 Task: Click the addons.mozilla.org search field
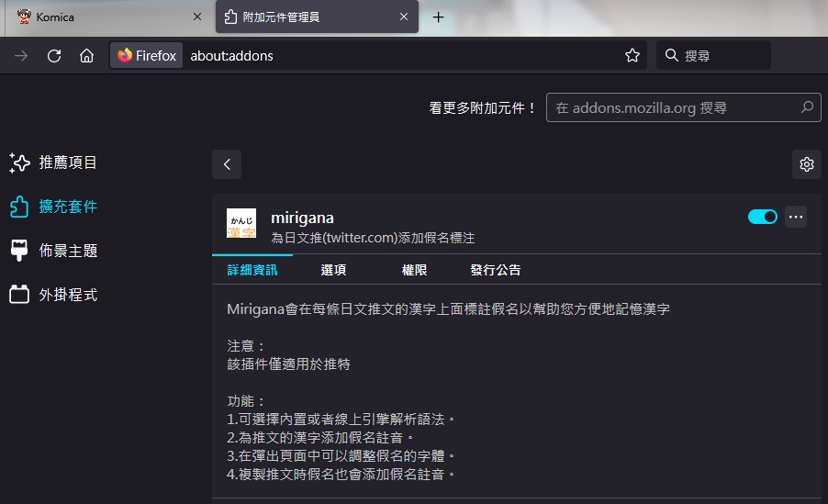coord(683,107)
